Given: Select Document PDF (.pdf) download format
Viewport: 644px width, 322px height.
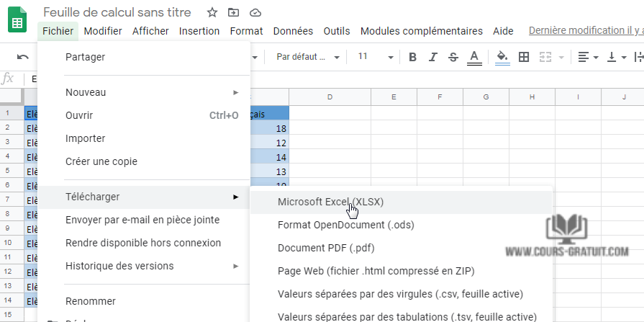Looking at the screenshot, I should (x=326, y=248).
